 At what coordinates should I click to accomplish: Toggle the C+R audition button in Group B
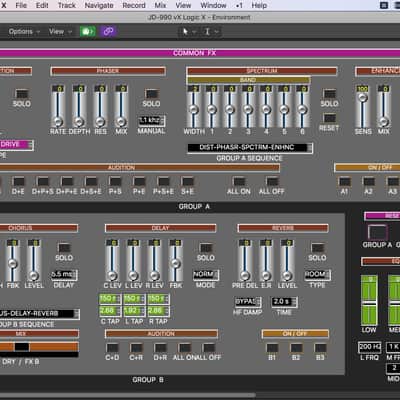(136, 348)
